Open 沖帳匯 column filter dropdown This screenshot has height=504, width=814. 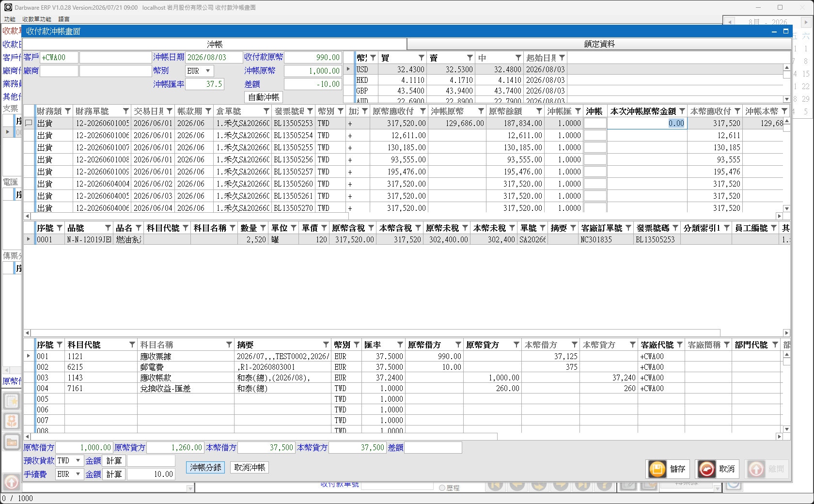(x=578, y=111)
